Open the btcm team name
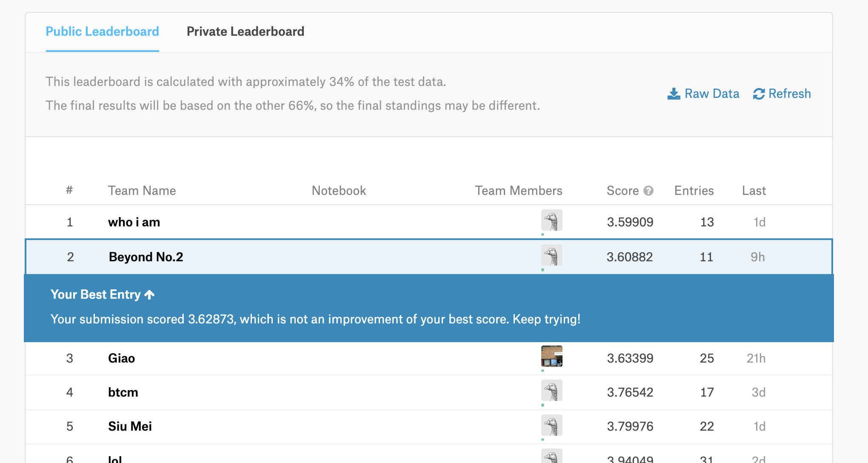This screenshot has width=868, height=463. [123, 392]
